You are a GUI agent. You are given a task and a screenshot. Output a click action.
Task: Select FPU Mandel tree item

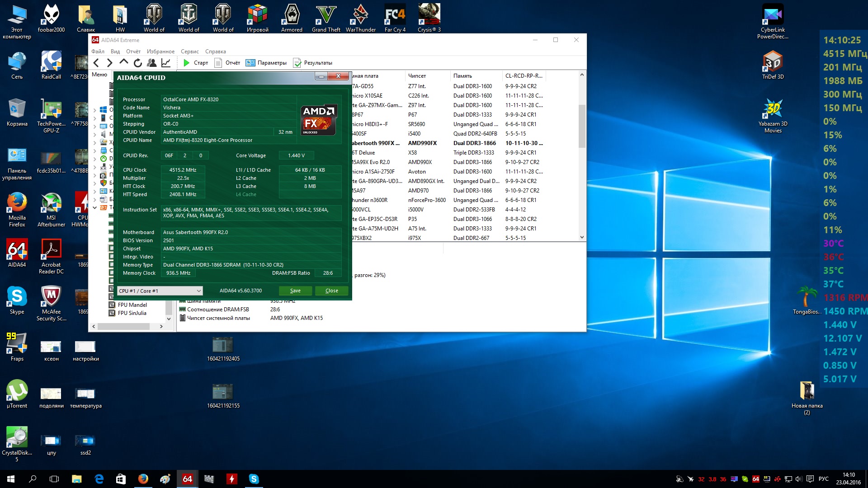click(132, 305)
